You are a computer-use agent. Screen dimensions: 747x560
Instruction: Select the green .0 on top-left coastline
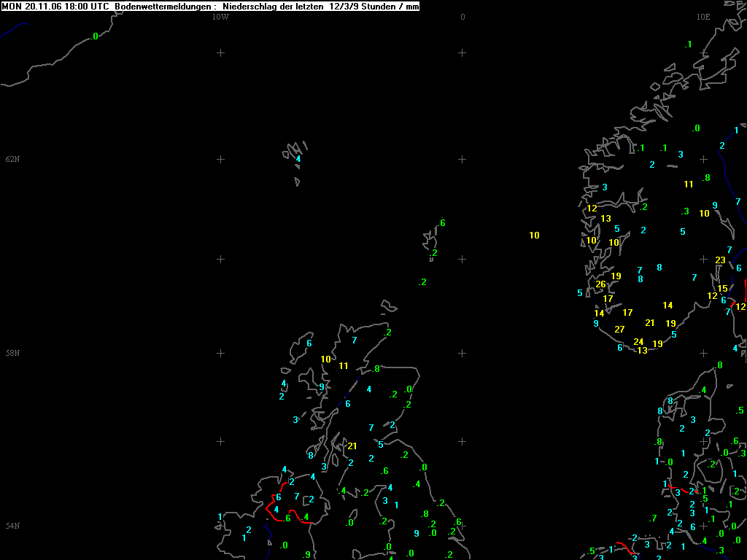pos(94,36)
